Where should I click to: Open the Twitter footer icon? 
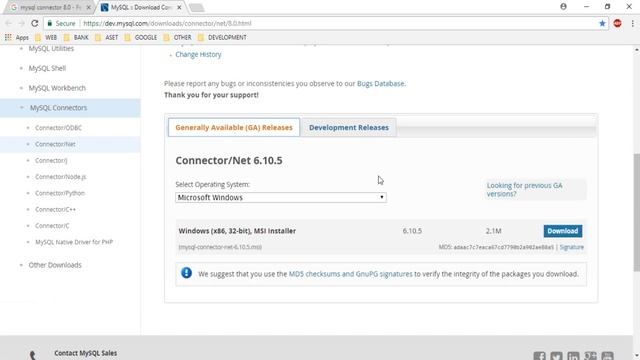(x=556, y=356)
